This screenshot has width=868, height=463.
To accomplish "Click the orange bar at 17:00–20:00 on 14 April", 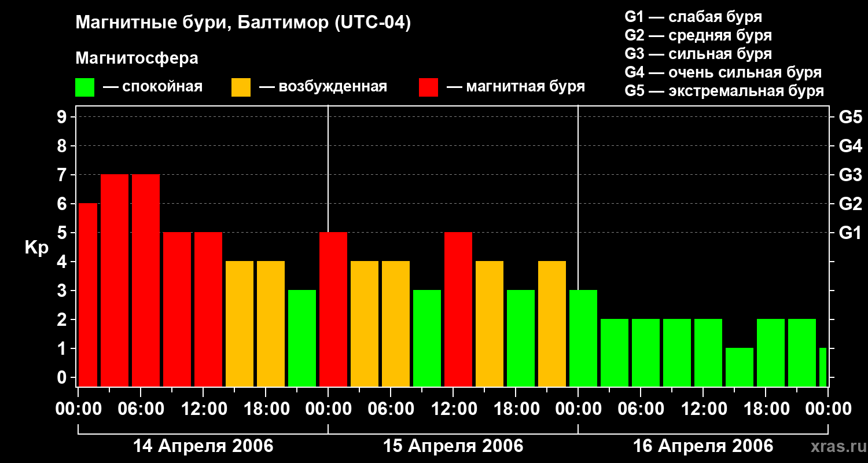I will coord(271,324).
